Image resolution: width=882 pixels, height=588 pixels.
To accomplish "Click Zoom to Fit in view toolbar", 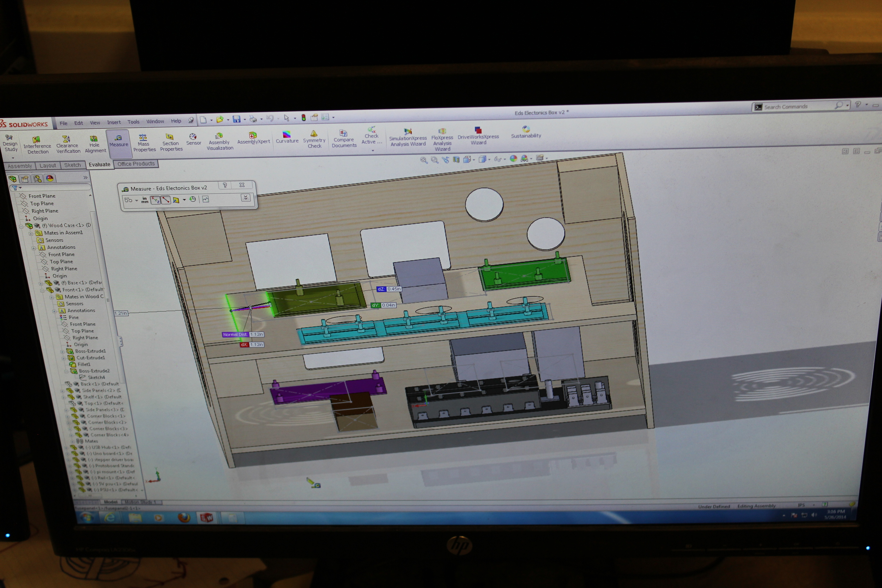I will tap(423, 160).
